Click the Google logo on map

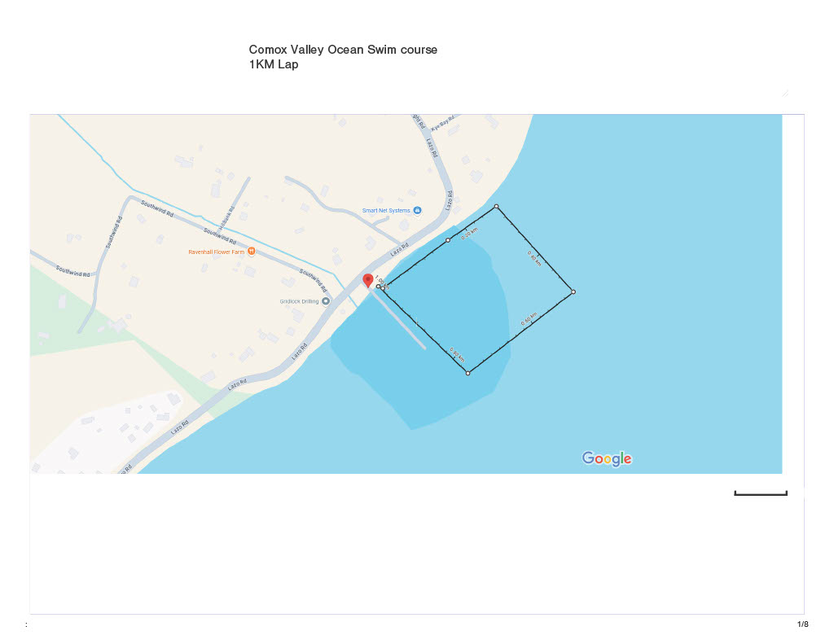click(x=607, y=458)
